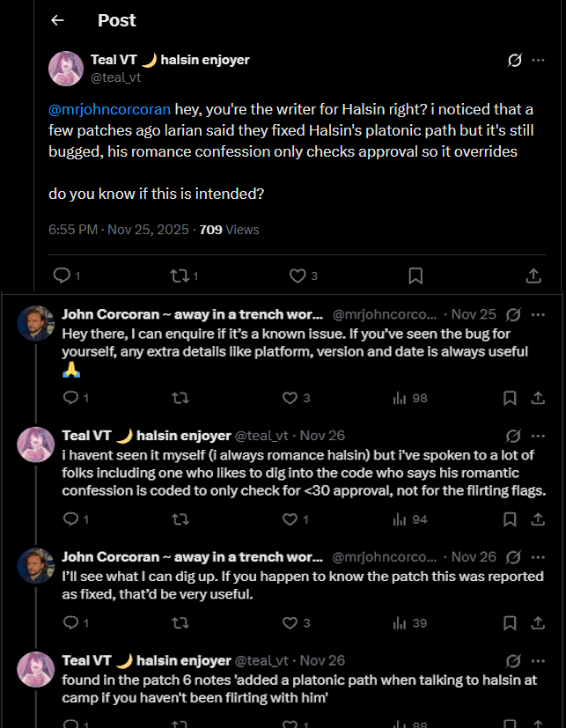Share John Corcoran's 'dig up' reply
The width and height of the screenshot is (566, 728).
538,623
